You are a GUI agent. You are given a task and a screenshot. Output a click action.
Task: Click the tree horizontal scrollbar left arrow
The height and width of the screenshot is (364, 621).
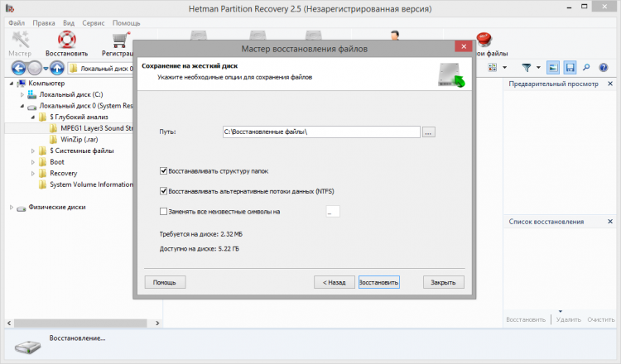pyautogui.click(x=9, y=323)
